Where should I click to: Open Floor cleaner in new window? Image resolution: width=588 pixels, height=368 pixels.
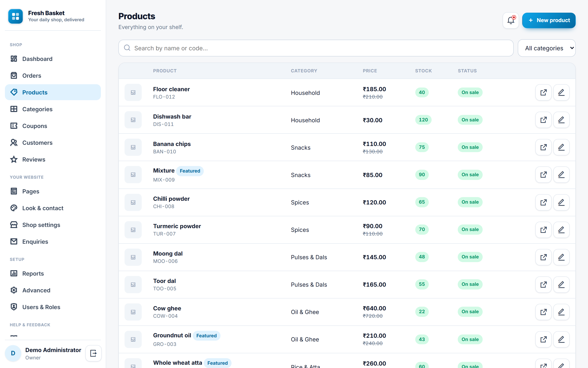click(543, 92)
